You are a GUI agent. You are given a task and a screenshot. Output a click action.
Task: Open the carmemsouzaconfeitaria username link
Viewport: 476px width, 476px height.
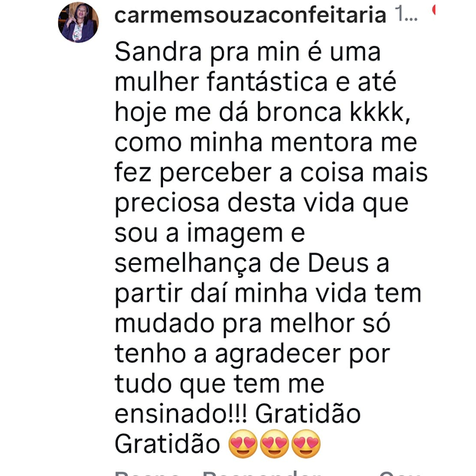coord(250,15)
